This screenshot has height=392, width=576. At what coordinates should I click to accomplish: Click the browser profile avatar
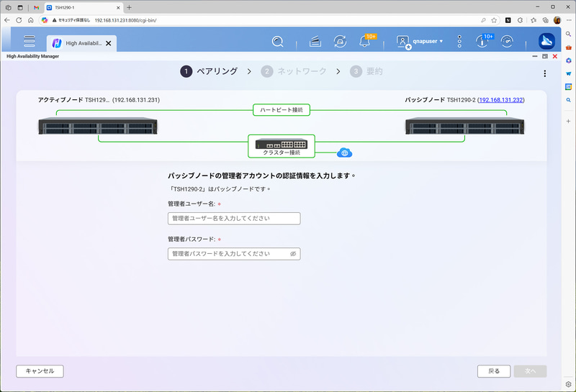pyautogui.click(x=557, y=20)
